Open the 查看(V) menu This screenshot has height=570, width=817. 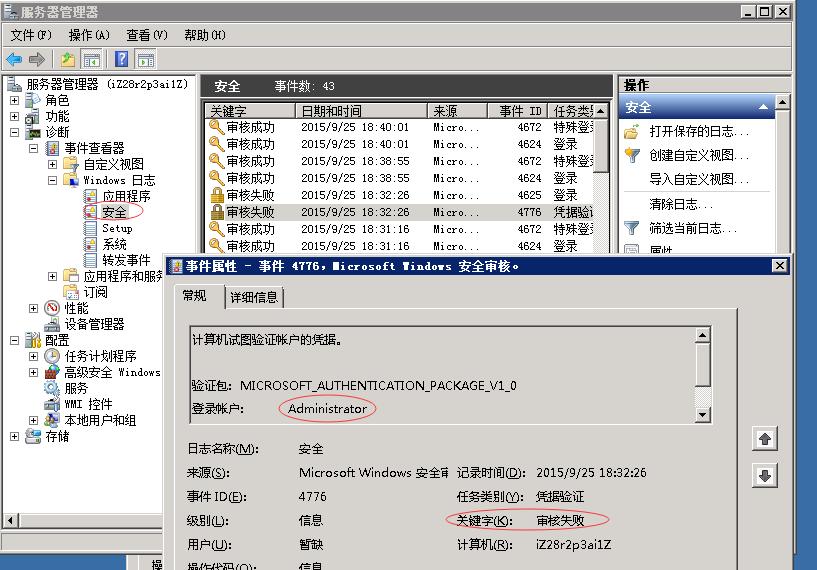147,35
